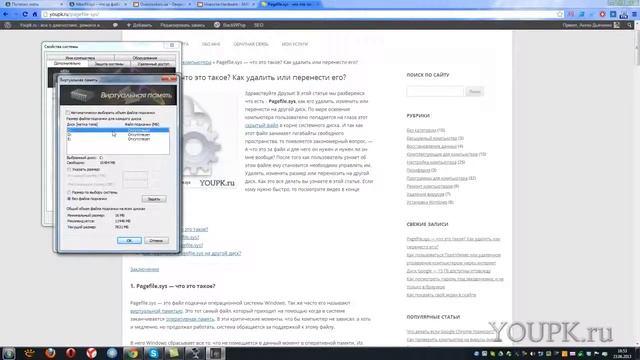The image size is (640, 360).
Task: Select 'Размер по выбору системы' radio button
Action: (69, 192)
